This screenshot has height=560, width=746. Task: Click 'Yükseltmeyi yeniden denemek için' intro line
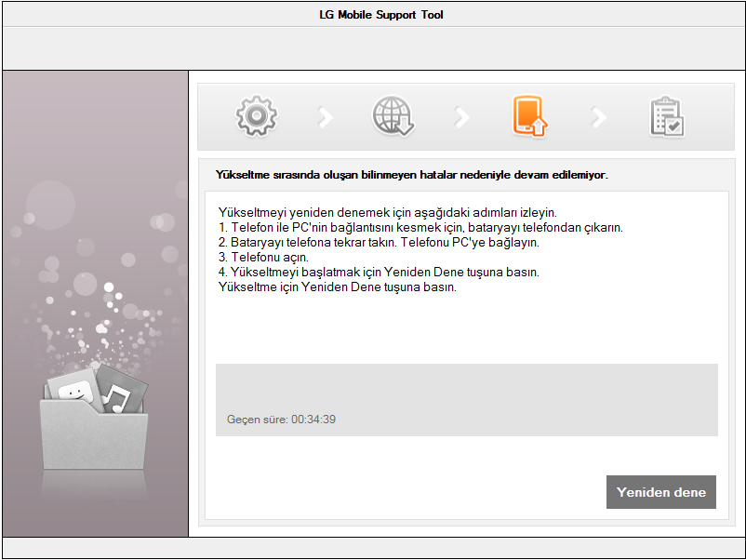click(x=388, y=212)
